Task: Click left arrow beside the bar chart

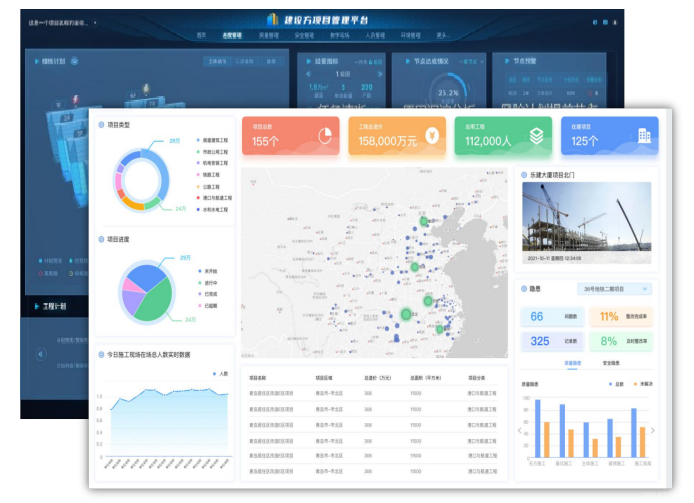Action: point(519,430)
